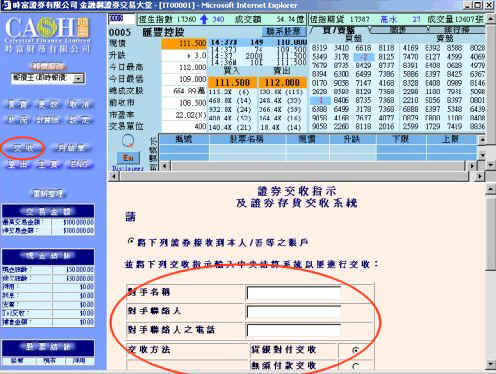Click the blue up arrow beside Hang Seng index
This screenshot has height=374, width=496.
204,19
